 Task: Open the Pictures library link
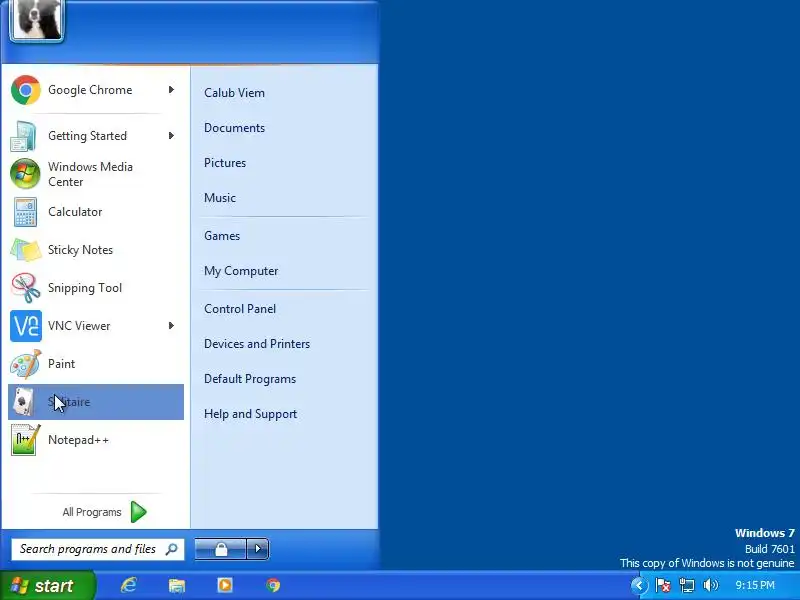pos(225,163)
